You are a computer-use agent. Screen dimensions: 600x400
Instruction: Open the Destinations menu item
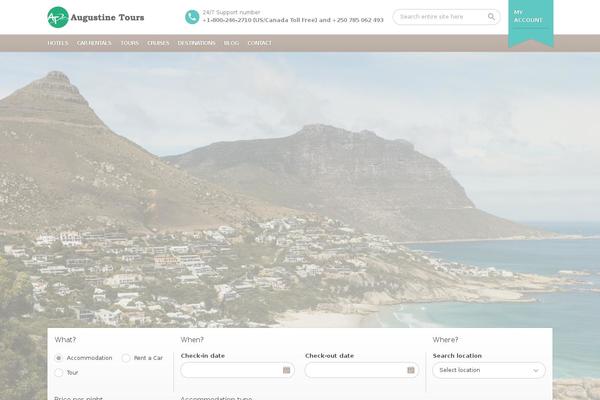[196, 43]
